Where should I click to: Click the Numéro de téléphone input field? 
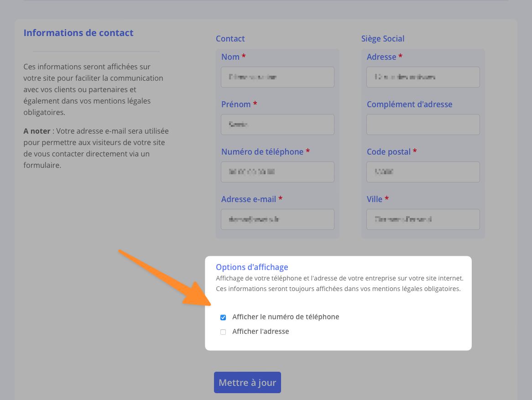pyautogui.click(x=277, y=172)
